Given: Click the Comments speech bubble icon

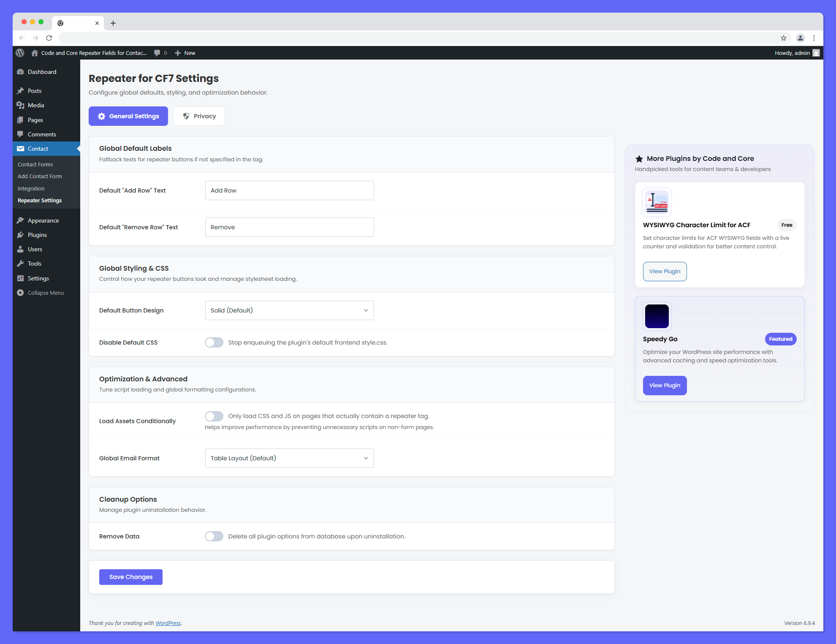Looking at the screenshot, I should (x=21, y=134).
